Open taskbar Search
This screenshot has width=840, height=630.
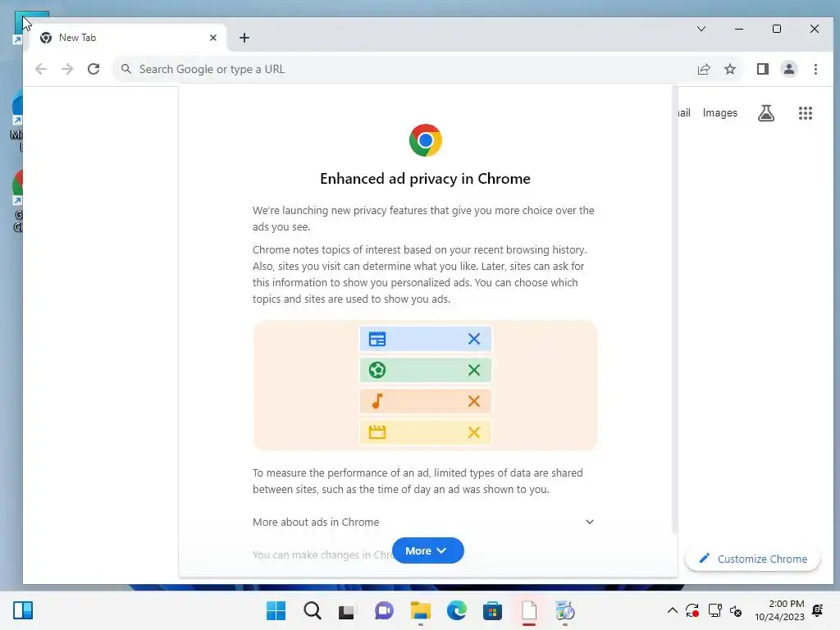click(313, 610)
